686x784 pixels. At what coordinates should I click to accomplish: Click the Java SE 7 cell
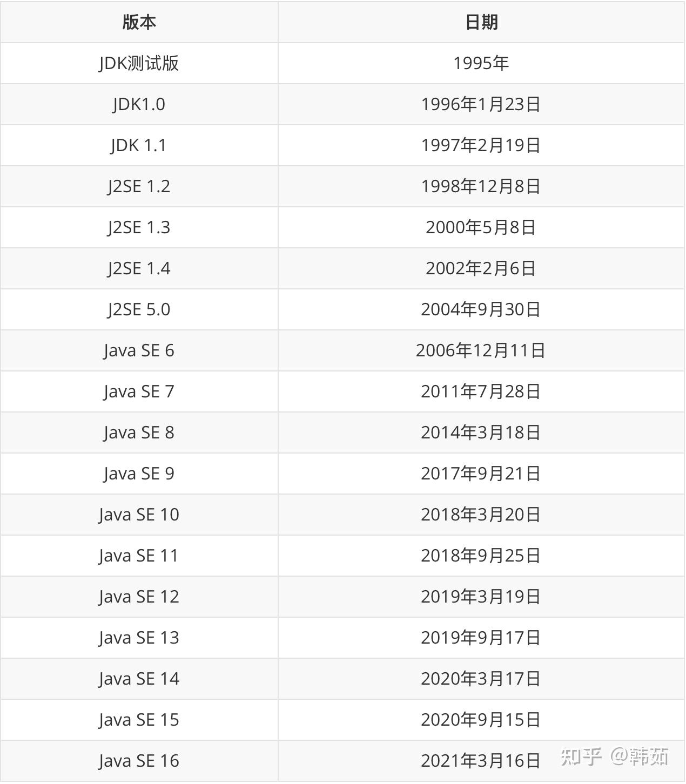tap(139, 391)
